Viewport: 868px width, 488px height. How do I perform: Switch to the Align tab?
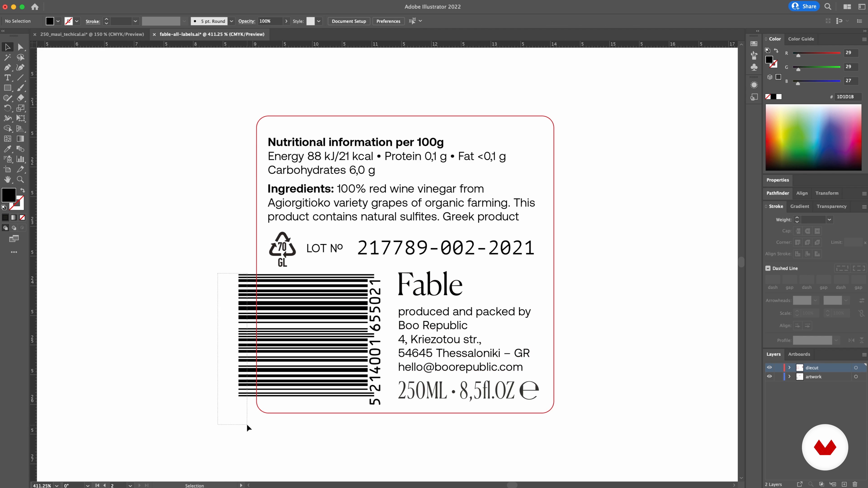(802, 193)
